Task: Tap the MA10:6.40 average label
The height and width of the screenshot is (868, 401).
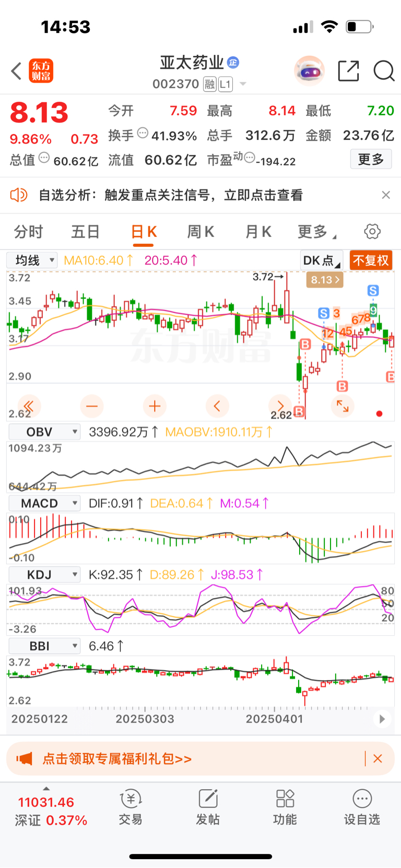Action: 99,260
